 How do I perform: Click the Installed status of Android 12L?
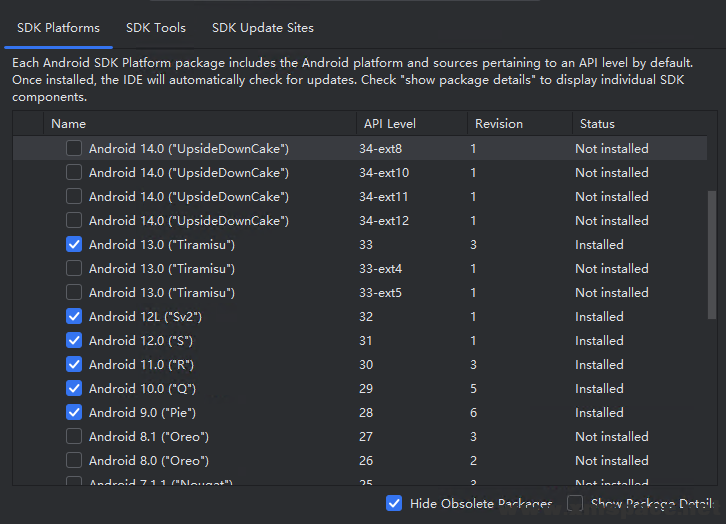point(599,317)
